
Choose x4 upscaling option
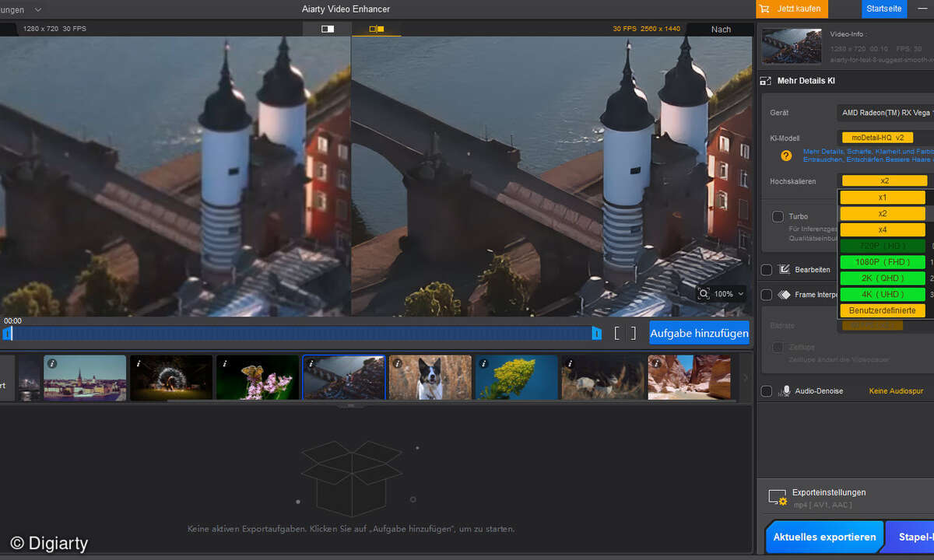coord(883,229)
